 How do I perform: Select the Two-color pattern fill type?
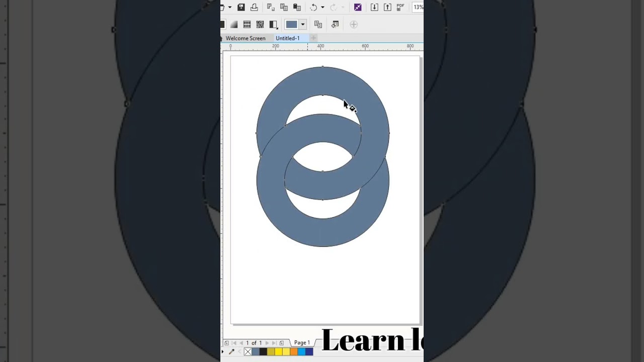(273, 24)
